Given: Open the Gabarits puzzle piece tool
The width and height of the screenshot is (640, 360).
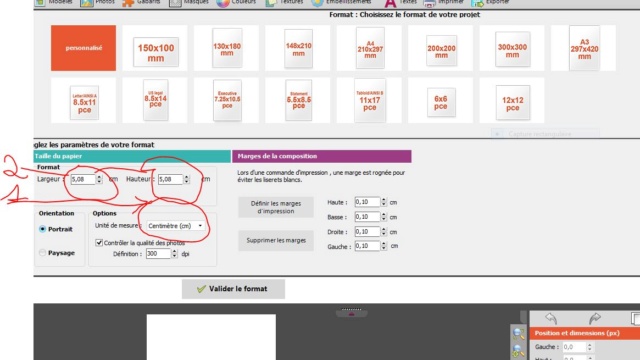Looking at the screenshot, I should coord(128,2).
